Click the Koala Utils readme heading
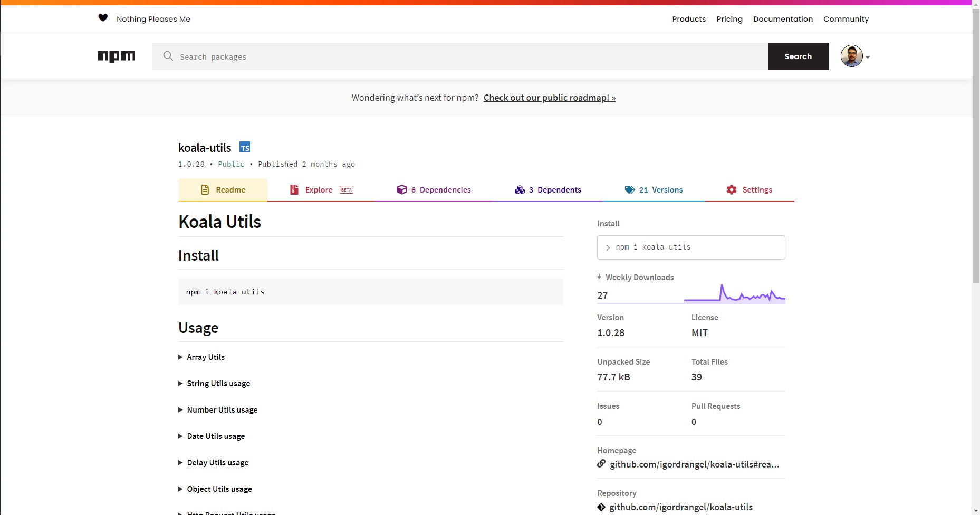 point(219,222)
